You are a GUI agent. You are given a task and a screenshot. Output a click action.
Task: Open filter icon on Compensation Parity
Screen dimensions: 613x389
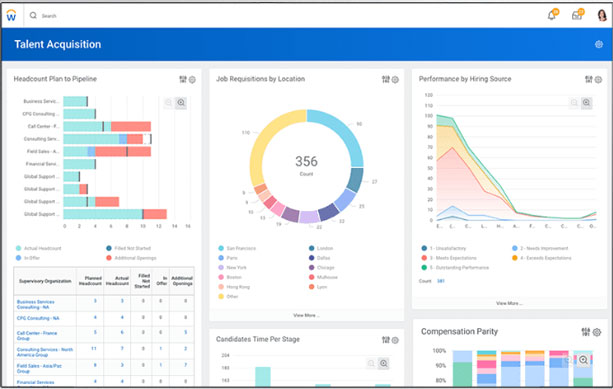[x=585, y=332]
